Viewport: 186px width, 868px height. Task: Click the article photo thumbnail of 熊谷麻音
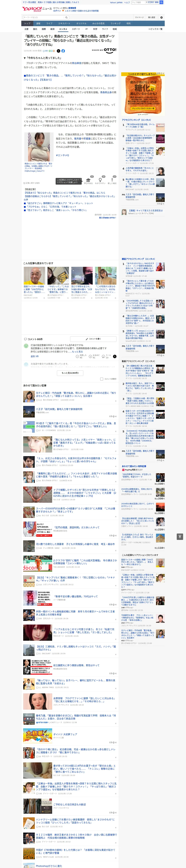click(39, 147)
